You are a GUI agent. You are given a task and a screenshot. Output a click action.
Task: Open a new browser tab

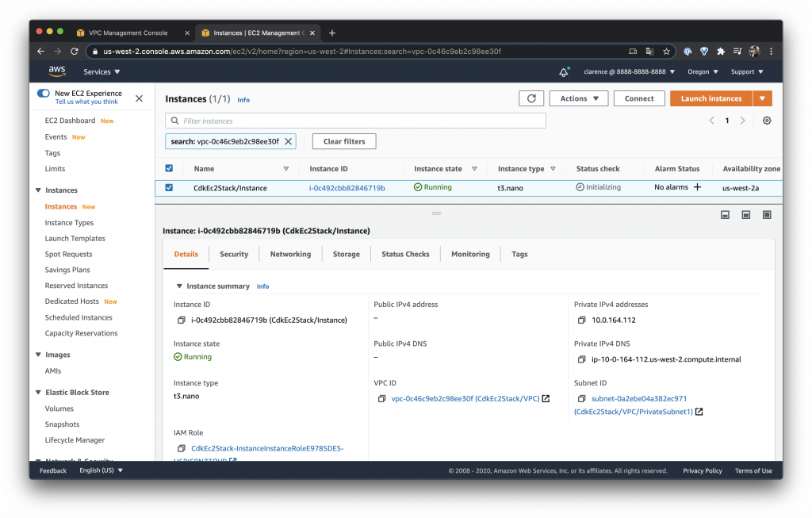pos(332,33)
